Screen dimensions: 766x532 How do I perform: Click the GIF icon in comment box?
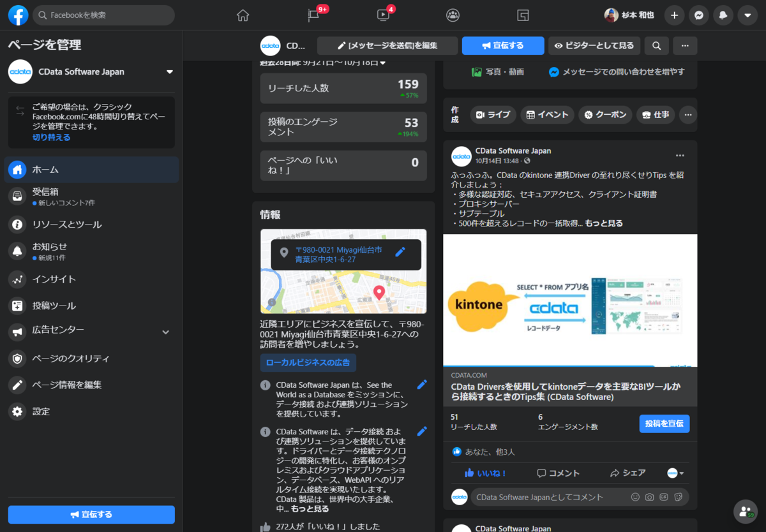click(664, 497)
